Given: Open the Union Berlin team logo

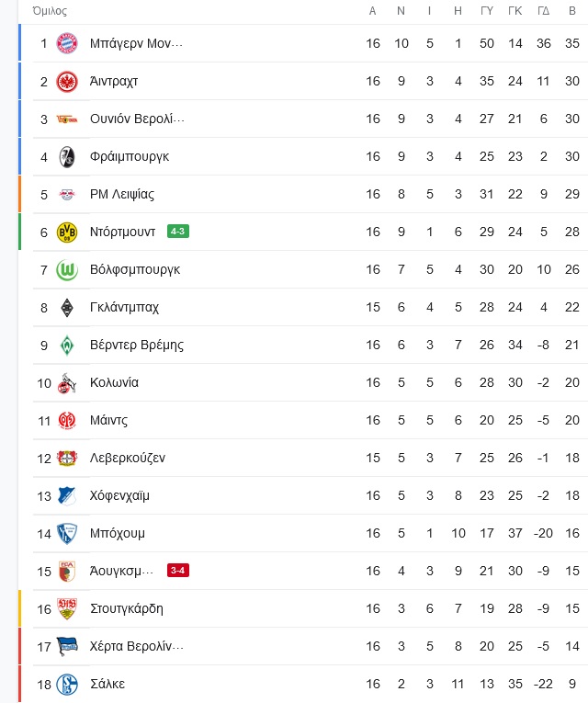Looking at the screenshot, I should [x=67, y=119].
